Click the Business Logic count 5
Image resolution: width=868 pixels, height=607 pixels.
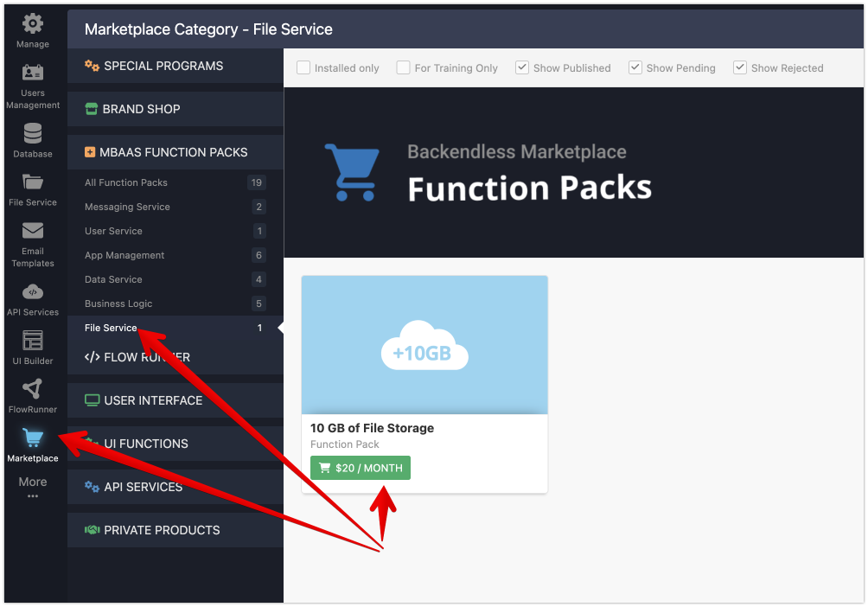(x=258, y=303)
